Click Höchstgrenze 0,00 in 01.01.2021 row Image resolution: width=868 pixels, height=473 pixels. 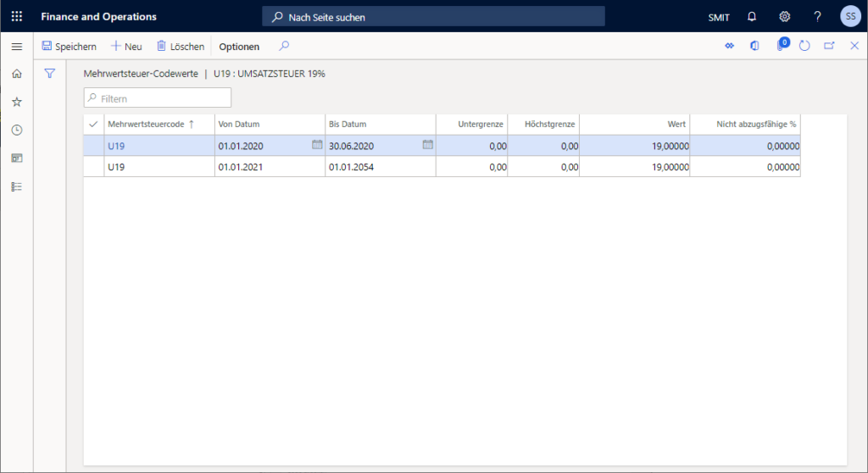[543, 167]
